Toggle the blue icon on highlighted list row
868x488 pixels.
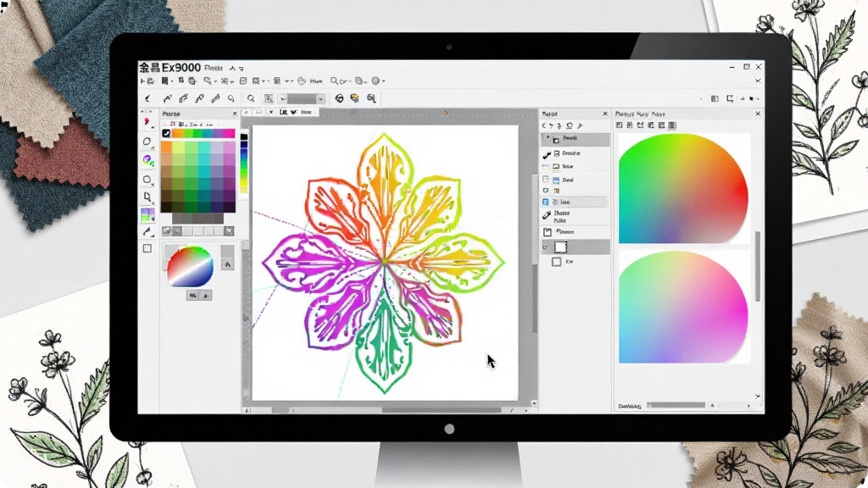point(545,202)
